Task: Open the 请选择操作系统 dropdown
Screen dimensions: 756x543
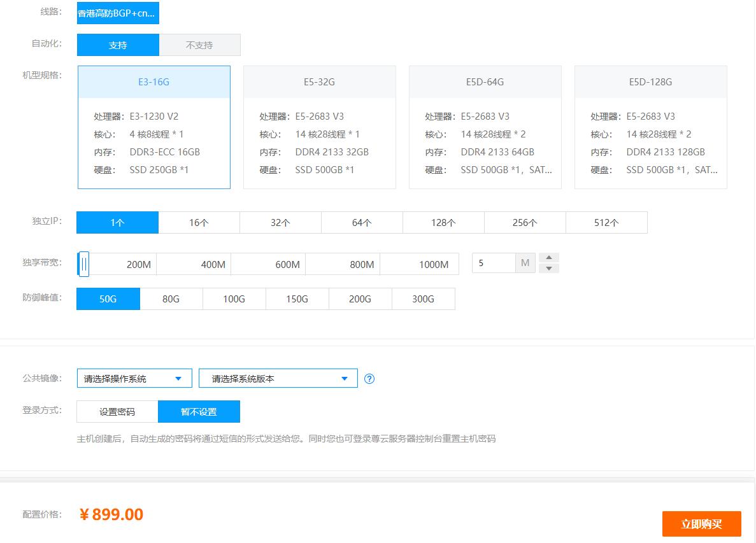Action: [x=134, y=378]
